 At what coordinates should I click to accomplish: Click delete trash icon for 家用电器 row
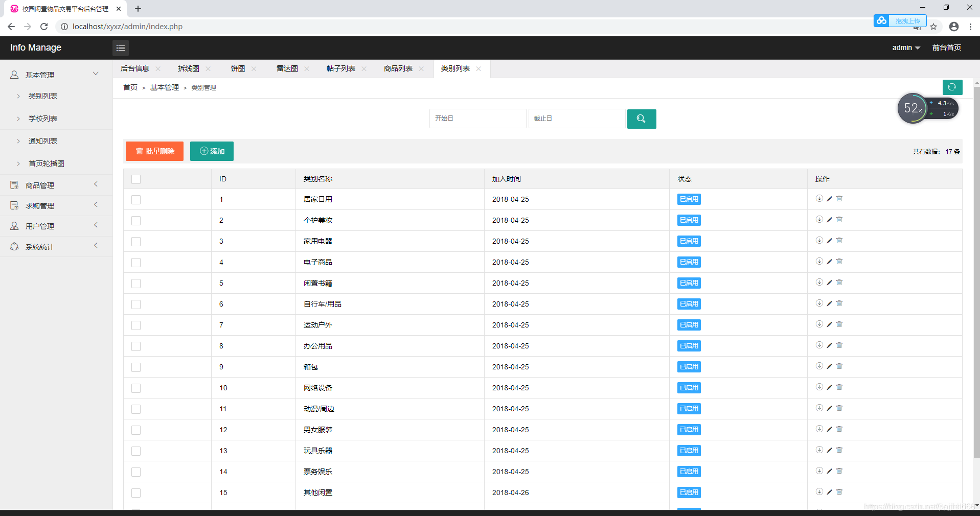pos(839,241)
